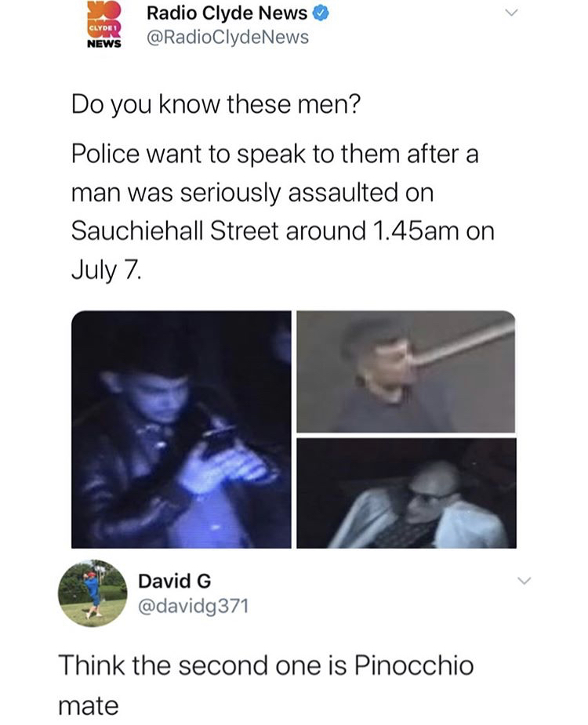Image resolution: width=588 pixels, height=725 pixels.
Task: Expand David G's tweet options chevron
Action: pos(524,581)
